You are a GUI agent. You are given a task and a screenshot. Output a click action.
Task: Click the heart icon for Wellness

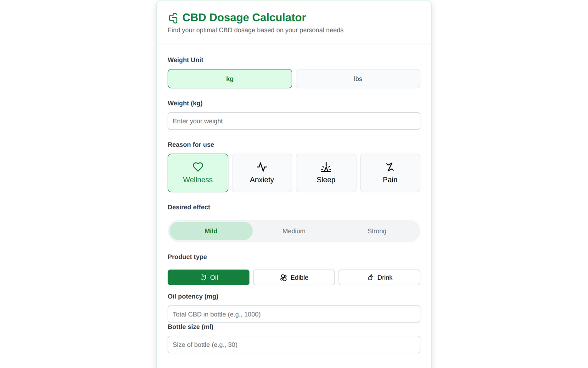click(198, 167)
